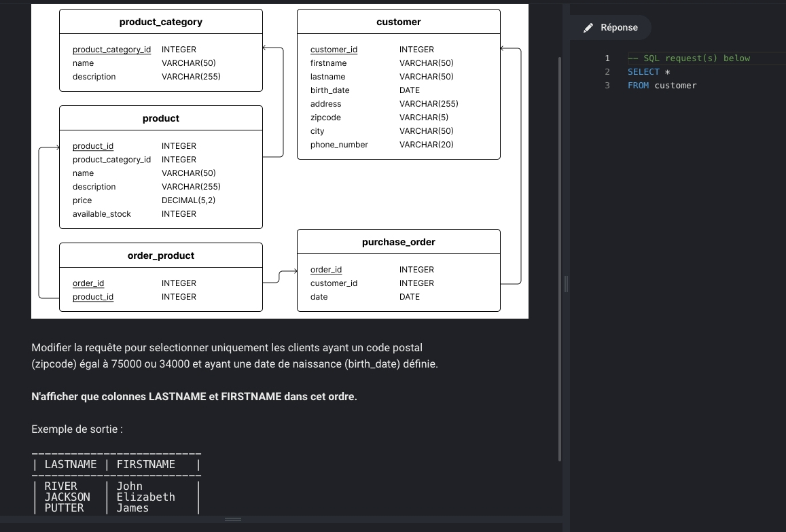Viewport: 786px width, 532px height.
Task: Click the price column in product table
Action: tap(82, 200)
